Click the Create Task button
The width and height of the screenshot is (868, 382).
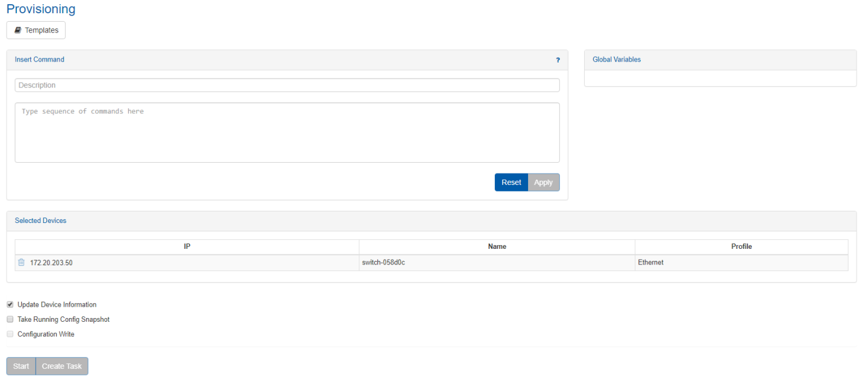(62, 366)
